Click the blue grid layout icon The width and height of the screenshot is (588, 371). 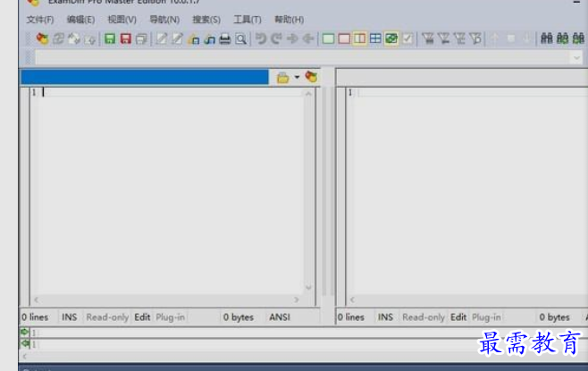pyautogui.click(x=375, y=38)
